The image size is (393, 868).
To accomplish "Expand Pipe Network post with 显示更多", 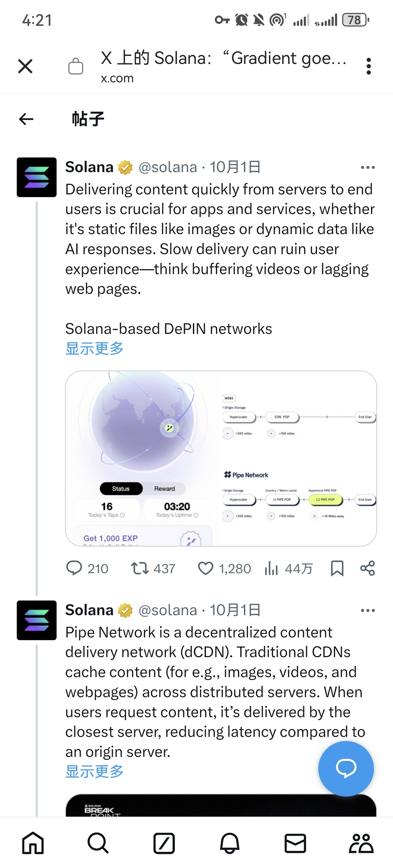I will coord(94,771).
